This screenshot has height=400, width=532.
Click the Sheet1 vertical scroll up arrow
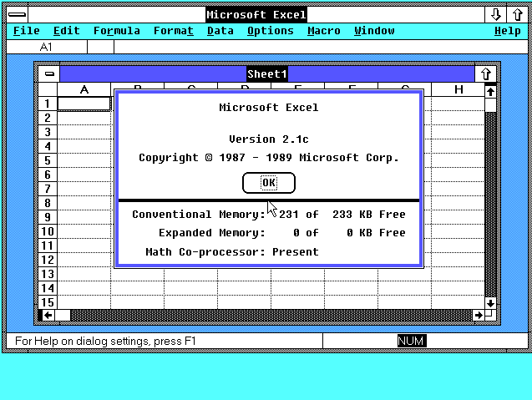[490, 92]
